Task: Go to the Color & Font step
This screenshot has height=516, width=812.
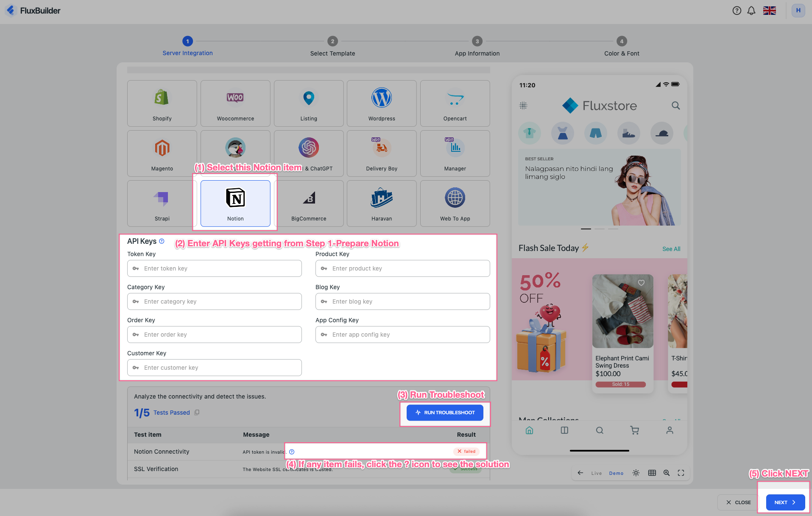Action: (622, 47)
